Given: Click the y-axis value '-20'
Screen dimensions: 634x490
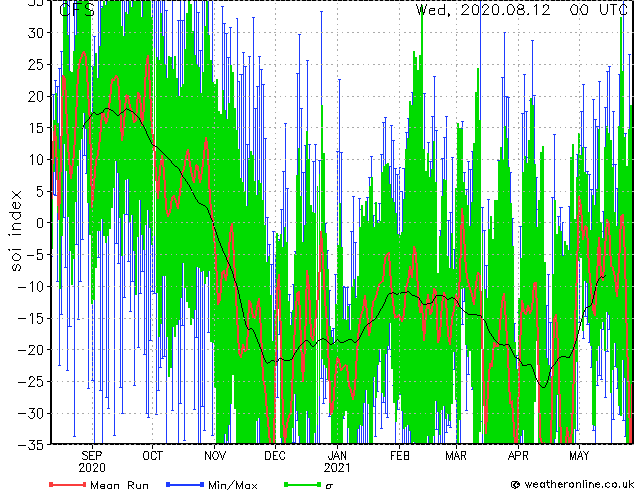Looking at the screenshot, I should (32, 350).
